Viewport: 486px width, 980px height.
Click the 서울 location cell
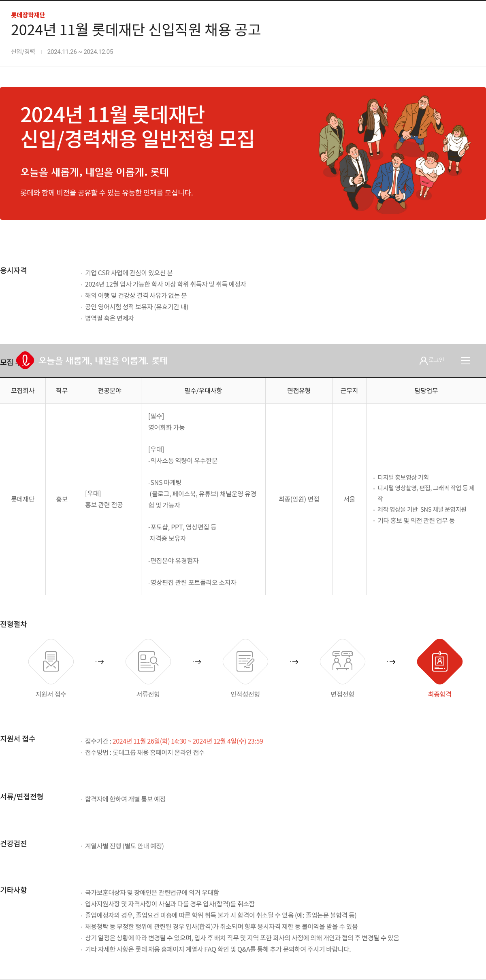click(x=349, y=499)
